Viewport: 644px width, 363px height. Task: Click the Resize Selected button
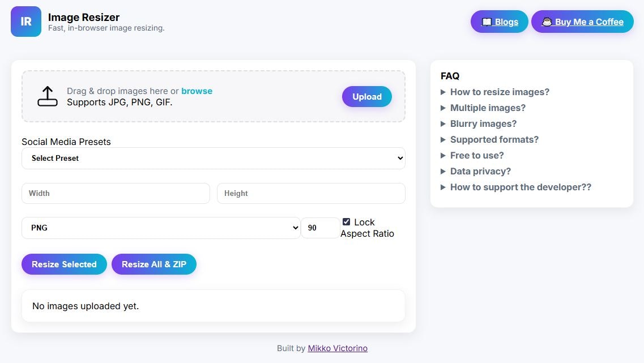click(x=64, y=264)
